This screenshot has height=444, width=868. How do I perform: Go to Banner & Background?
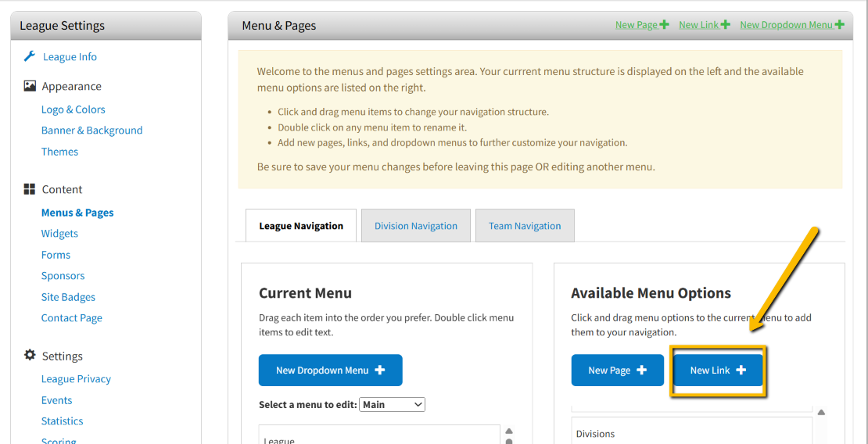[92, 131]
